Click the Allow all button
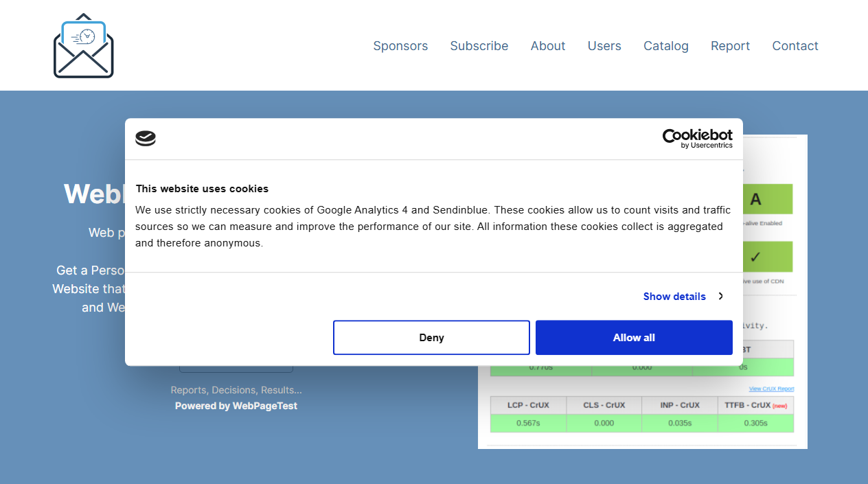Viewport: 868px width, 484px height. (633, 337)
